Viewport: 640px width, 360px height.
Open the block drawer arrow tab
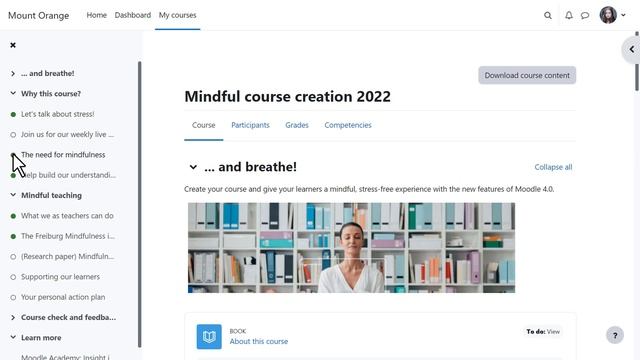click(631, 49)
